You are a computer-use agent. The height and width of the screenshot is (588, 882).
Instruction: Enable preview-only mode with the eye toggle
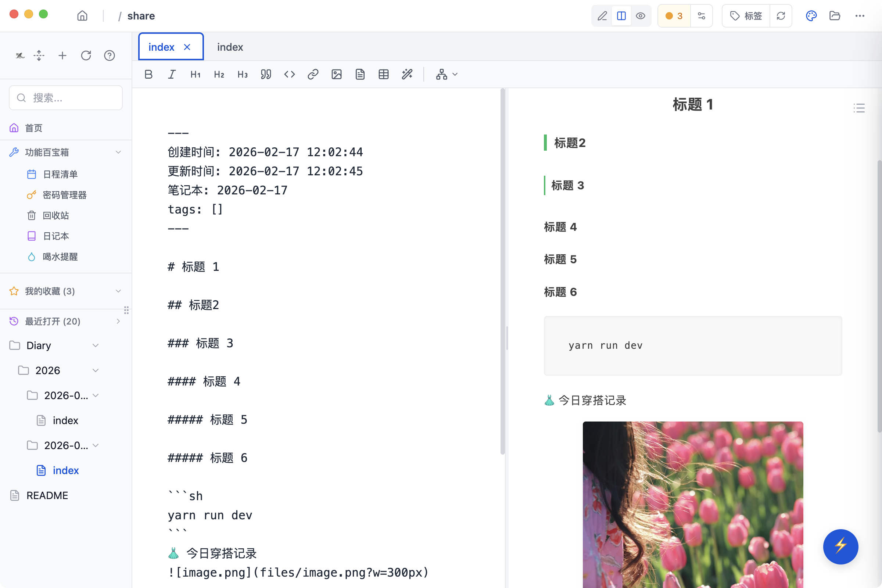click(641, 16)
